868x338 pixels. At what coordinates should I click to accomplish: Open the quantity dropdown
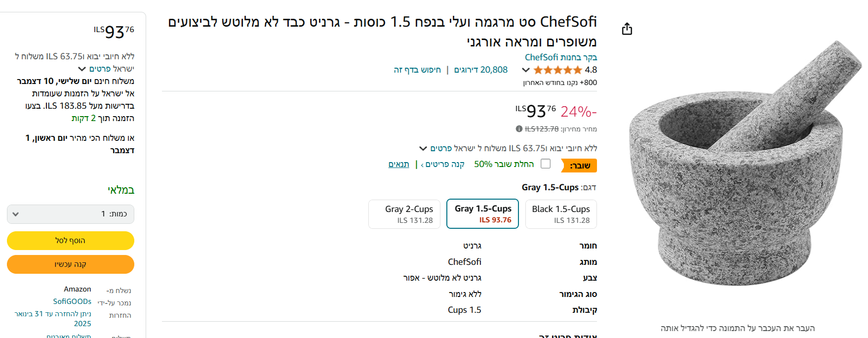(71, 214)
